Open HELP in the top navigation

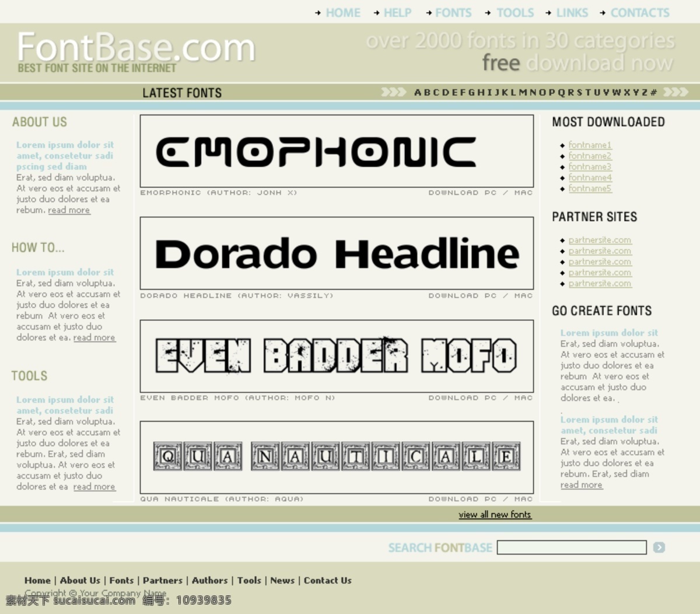point(397,13)
